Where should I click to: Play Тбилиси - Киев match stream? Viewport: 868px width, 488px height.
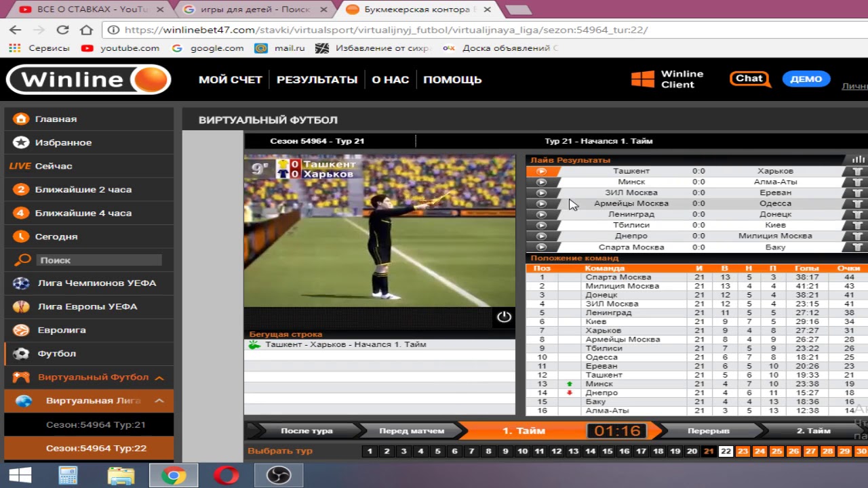click(541, 225)
